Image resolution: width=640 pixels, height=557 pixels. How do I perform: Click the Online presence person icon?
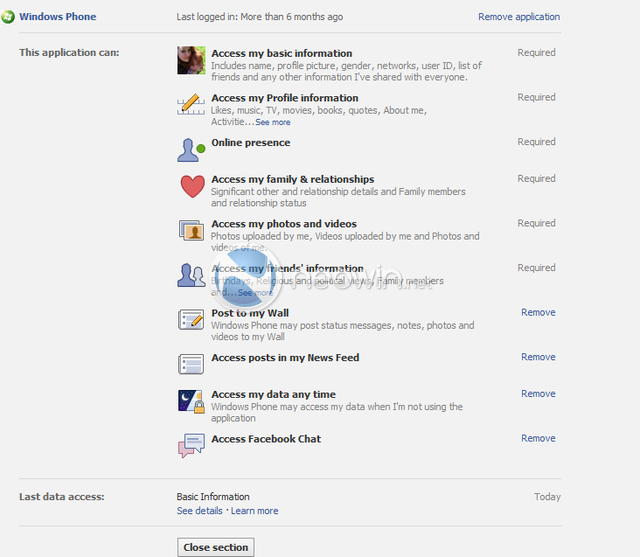191,150
